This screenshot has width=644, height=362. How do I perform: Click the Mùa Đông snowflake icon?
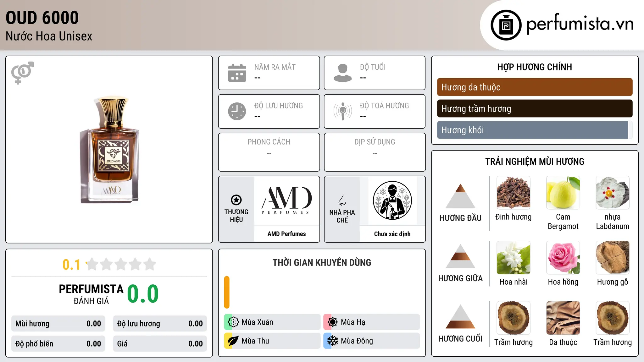[333, 341]
